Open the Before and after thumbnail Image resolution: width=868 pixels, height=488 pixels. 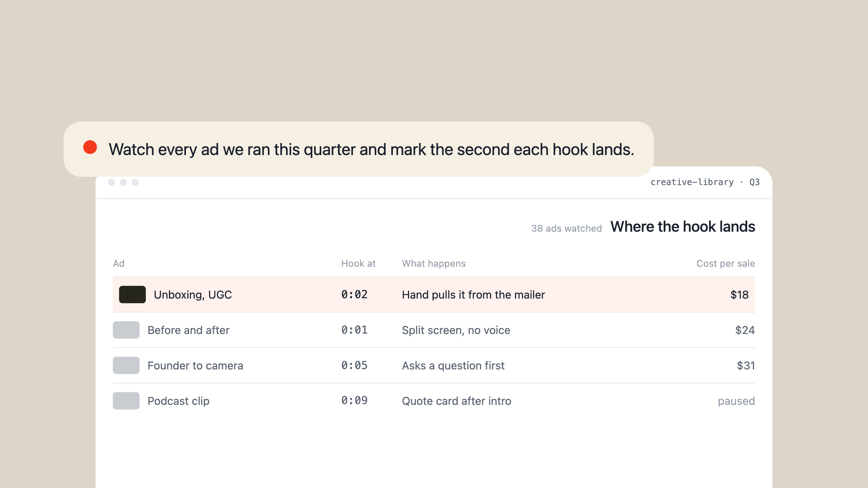tap(126, 330)
